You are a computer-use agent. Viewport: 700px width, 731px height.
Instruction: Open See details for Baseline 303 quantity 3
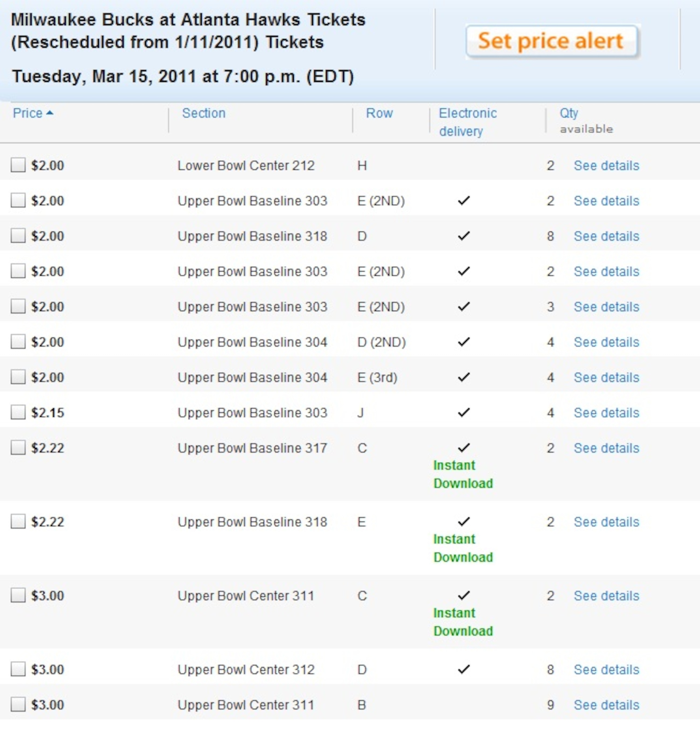tap(606, 306)
